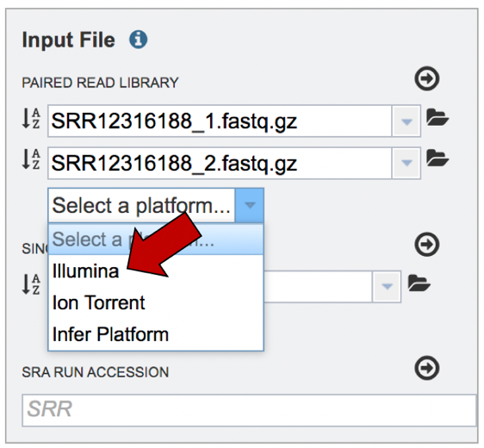Screen dimensions: 484x448
Task: Click the SRR12316188_1.fastq.gz file field
Action: click(x=220, y=121)
